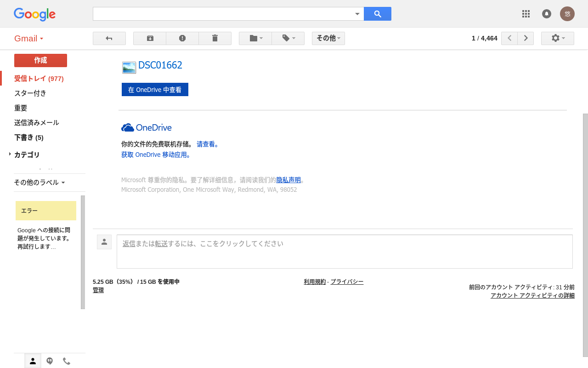Open the DSC01662 file link
Image resolution: width=588 pixels, height=368 pixels.
click(x=160, y=65)
